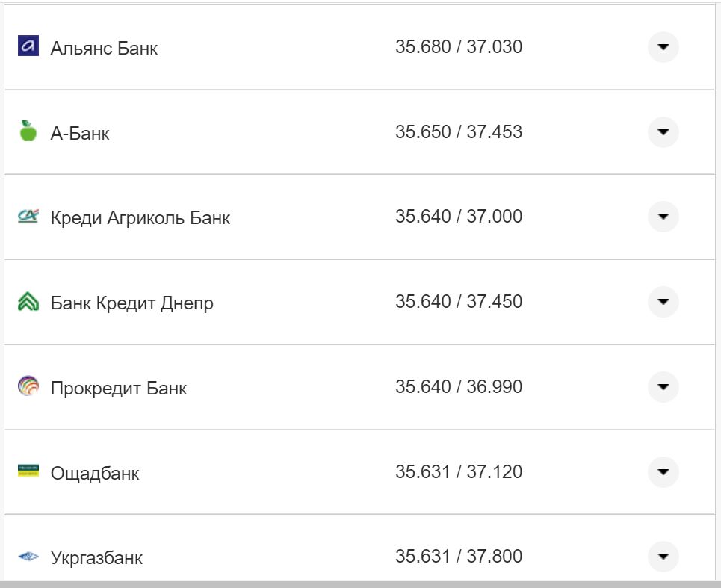Expand the А-Банк rate details

[663, 131]
